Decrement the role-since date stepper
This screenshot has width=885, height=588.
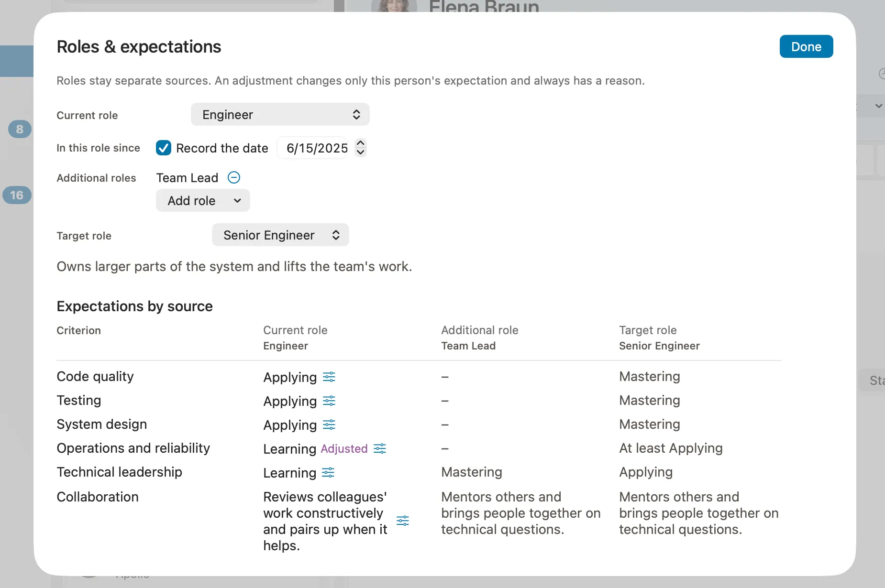click(x=361, y=152)
